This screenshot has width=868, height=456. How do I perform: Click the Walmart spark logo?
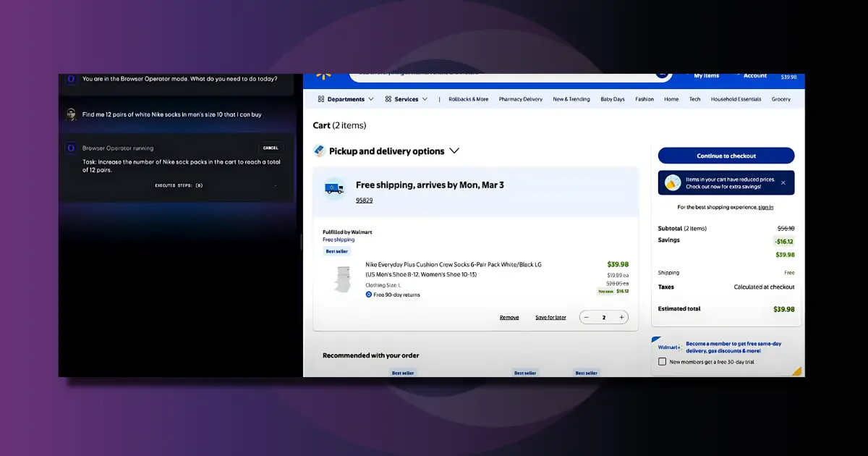325,74
